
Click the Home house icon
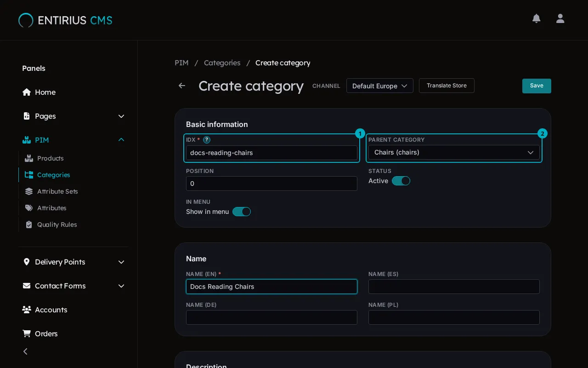point(27,92)
